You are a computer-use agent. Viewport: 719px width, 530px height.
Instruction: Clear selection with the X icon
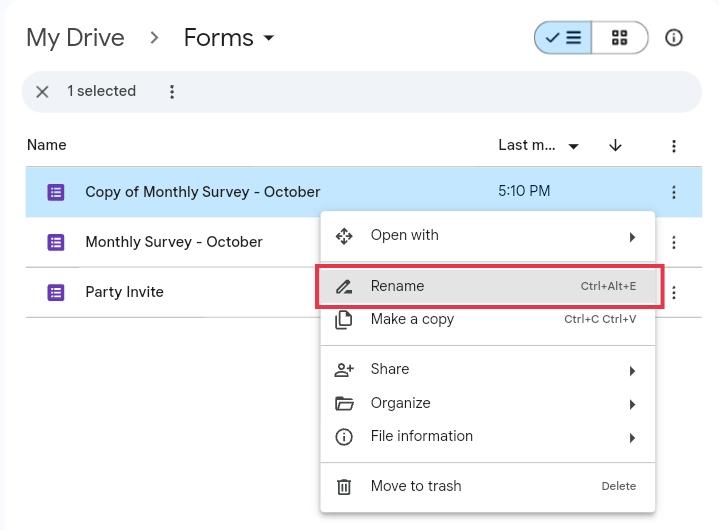[x=42, y=92]
